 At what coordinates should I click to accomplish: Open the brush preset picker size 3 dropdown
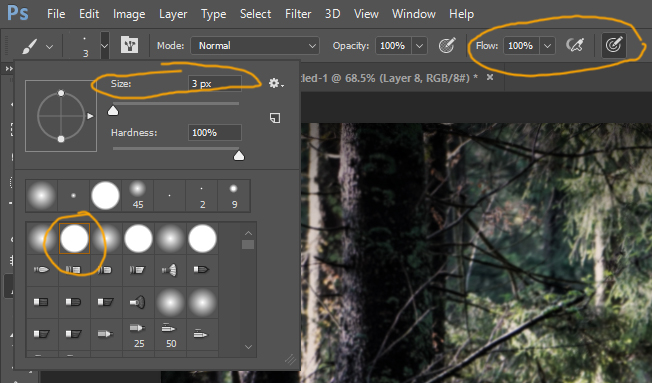104,46
